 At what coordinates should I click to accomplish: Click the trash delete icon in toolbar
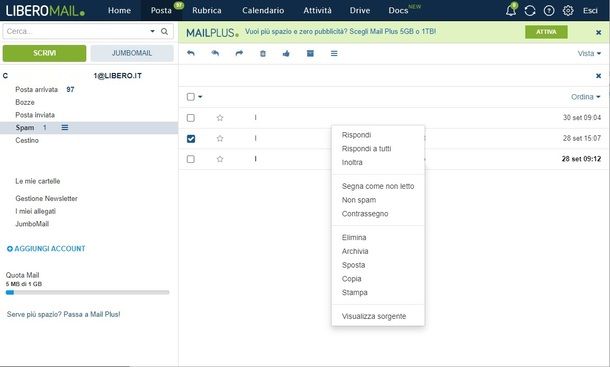[263, 53]
